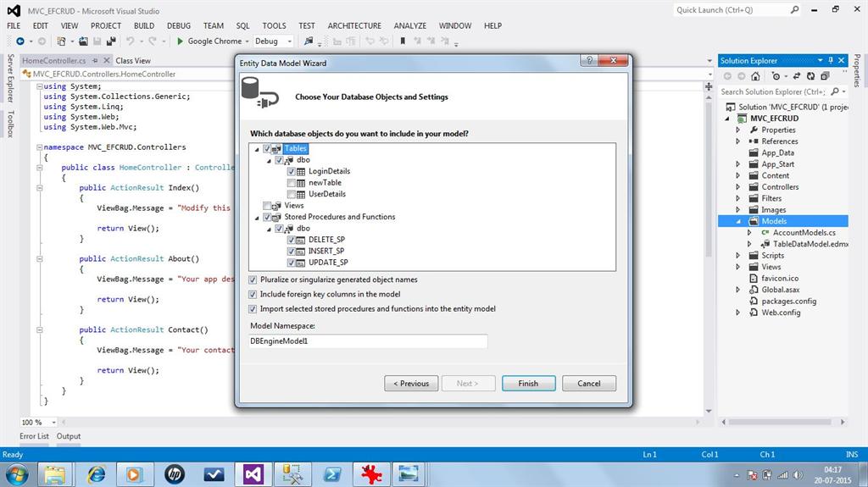Click the search magnifier in Solution Explorer
Viewport: 868px width, 487px height.
[x=835, y=91]
